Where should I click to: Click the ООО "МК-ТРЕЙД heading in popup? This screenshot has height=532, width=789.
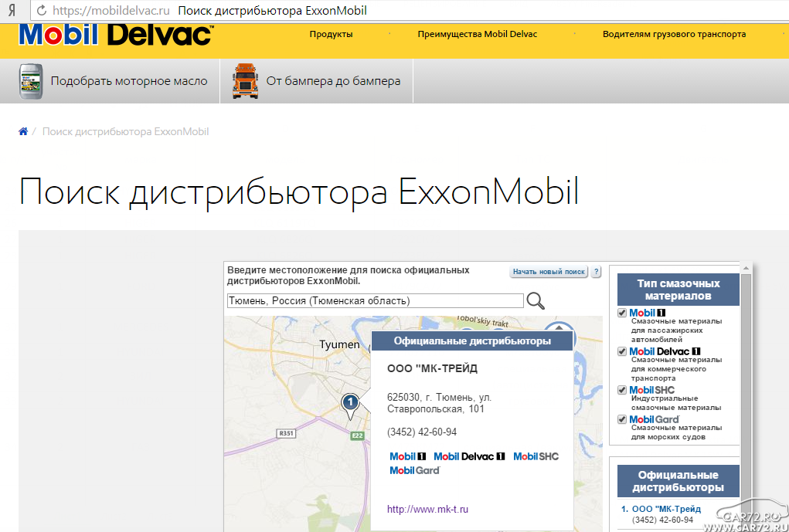pos(432,368)
